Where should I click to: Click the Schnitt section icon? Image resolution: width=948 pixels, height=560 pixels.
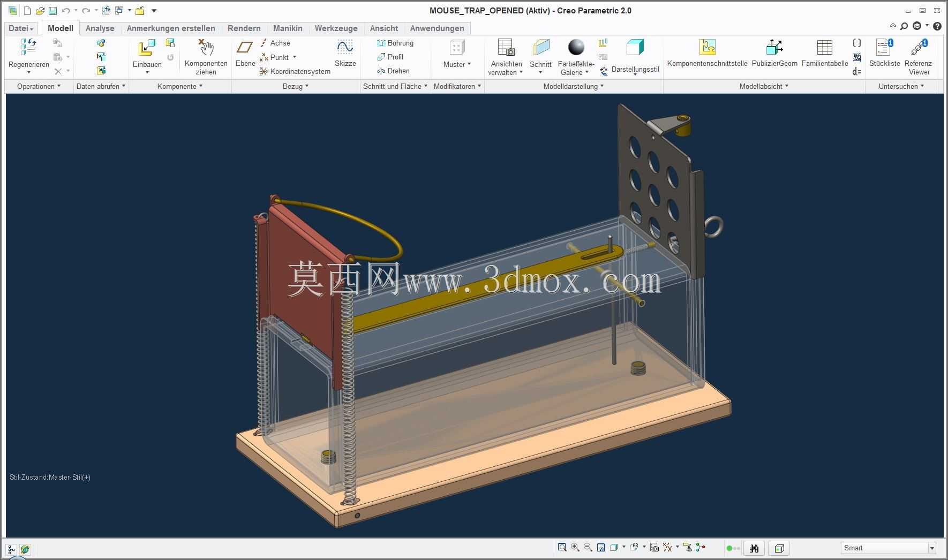(x=541, y=47)
